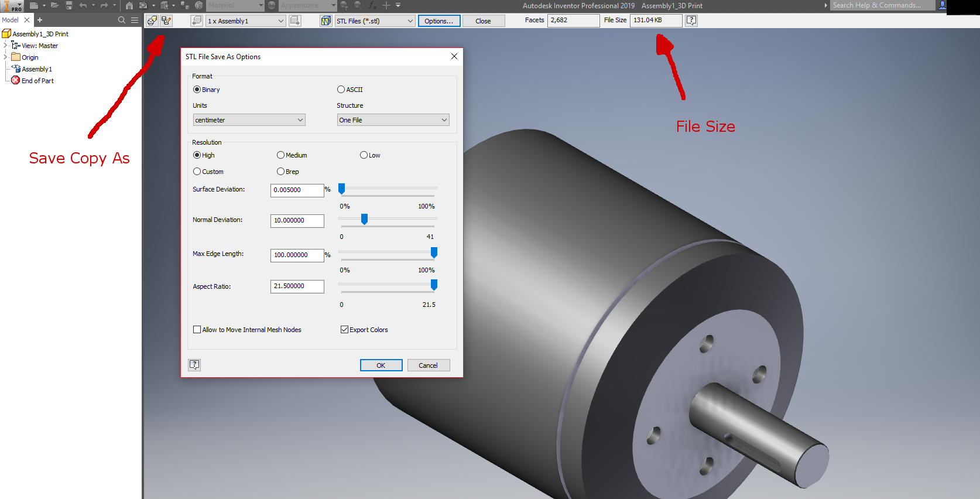Click the Options... button
Image resolution: width=980 pixels, height=499 pixels.
(439, 20)
